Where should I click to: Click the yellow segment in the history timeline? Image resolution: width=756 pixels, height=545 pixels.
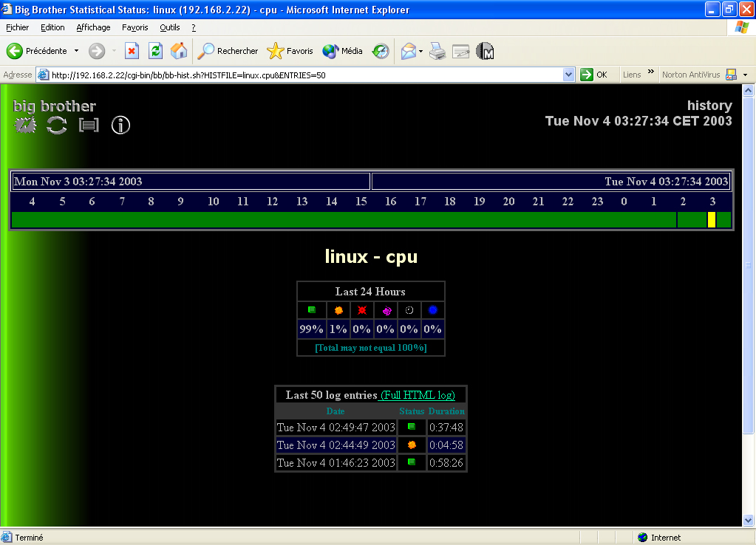tap(711, 219)
